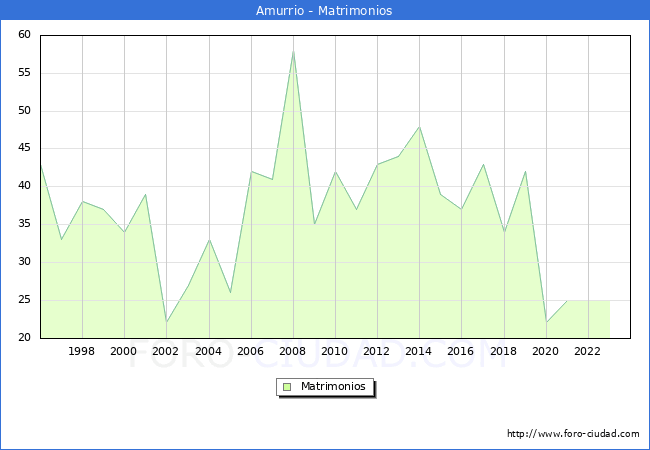This screenshot has width=650, height=450.
Task: Click the x-axis label 2022
Action: tap(587, 351)
